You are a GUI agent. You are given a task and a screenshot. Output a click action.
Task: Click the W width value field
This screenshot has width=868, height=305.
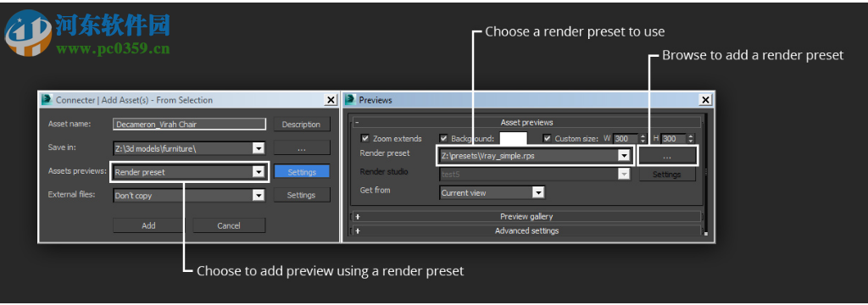[626, 138]
